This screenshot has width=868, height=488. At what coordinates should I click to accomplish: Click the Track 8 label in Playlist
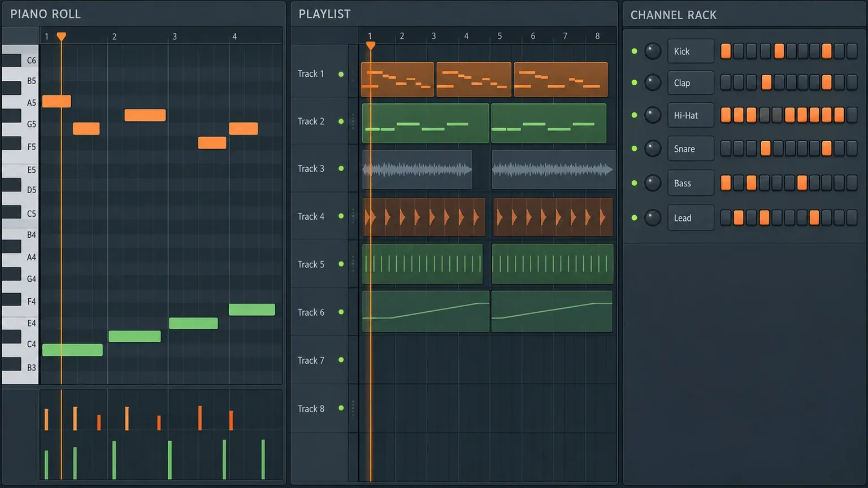(311, 408)
